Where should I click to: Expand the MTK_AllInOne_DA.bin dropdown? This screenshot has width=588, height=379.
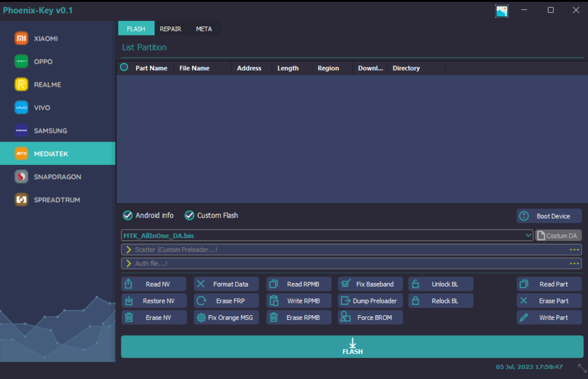[529, 236]
